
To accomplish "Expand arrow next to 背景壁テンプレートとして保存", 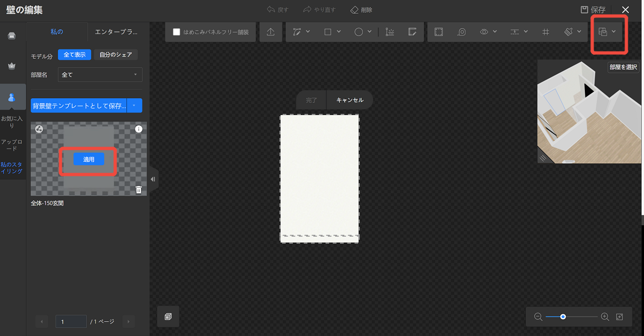I will click(x=134, y=106).
